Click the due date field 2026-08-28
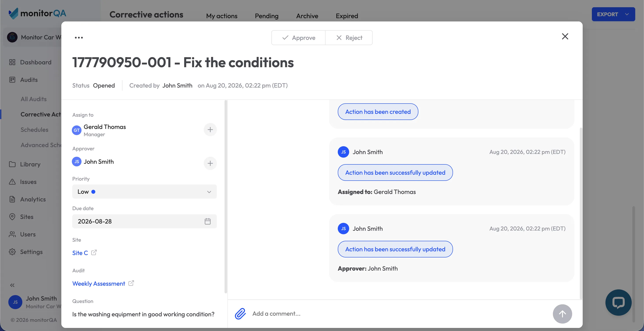Screen dimensions: 644x331 145,221
